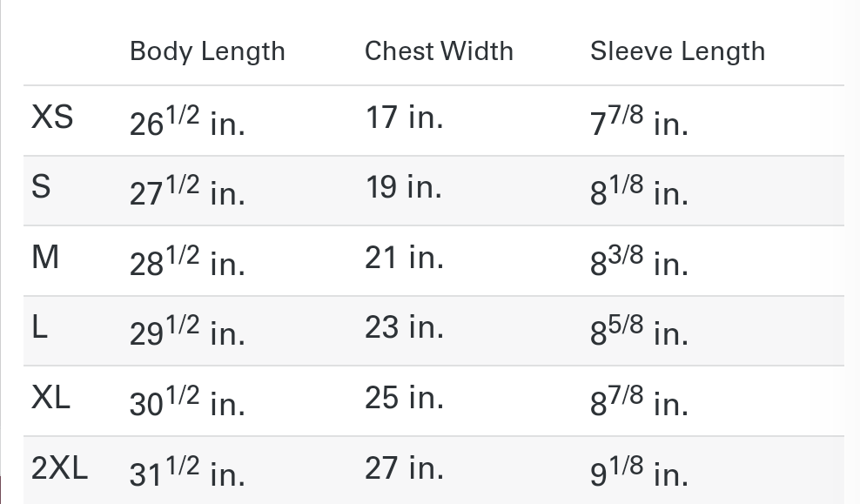Click the 27 in. chest width value
Image resolution: width=860 pixels, height=504 pixels.
pyautogui.click(x=404, y=468)
